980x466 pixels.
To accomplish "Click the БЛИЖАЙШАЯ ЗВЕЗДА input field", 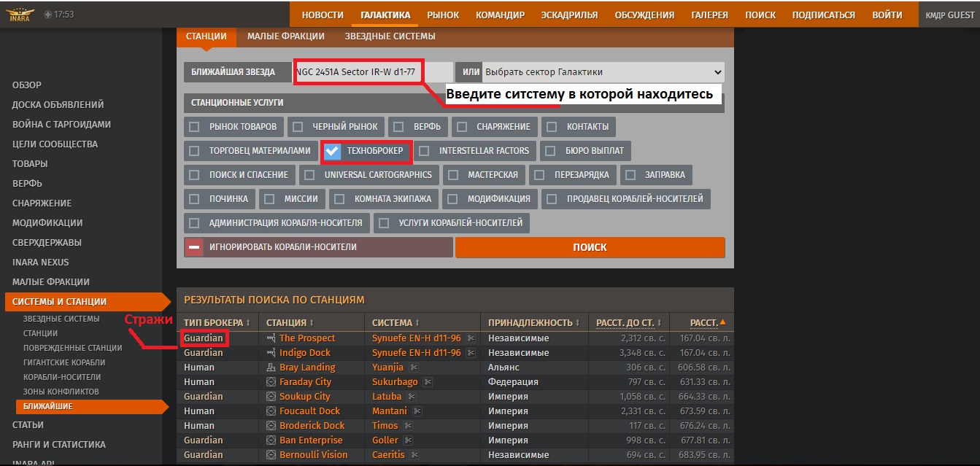I will (x=373, y=72).
